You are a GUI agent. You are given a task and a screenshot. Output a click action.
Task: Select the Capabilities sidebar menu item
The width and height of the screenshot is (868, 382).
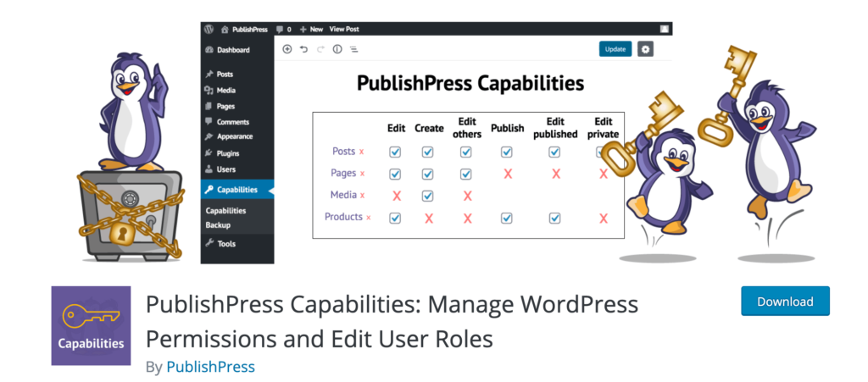pos(237,190)
